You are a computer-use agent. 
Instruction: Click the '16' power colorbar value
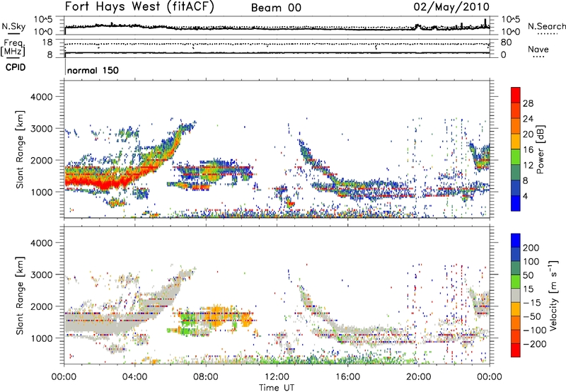pyautogui.click(x=528, y=150)
